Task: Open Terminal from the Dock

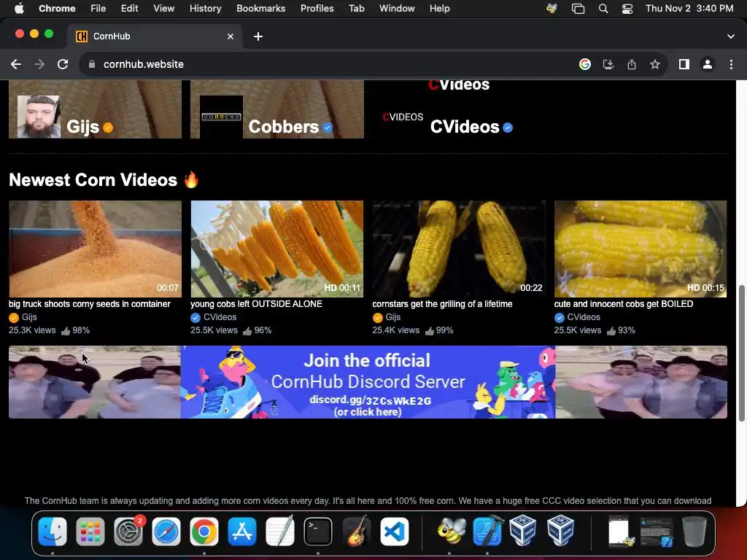Action: pos(318,532)
